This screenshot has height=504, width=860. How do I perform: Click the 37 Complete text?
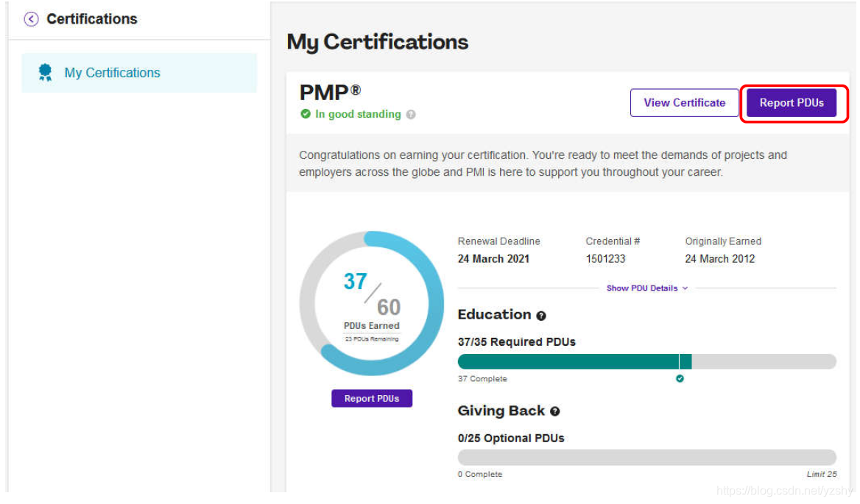point(483,379)
